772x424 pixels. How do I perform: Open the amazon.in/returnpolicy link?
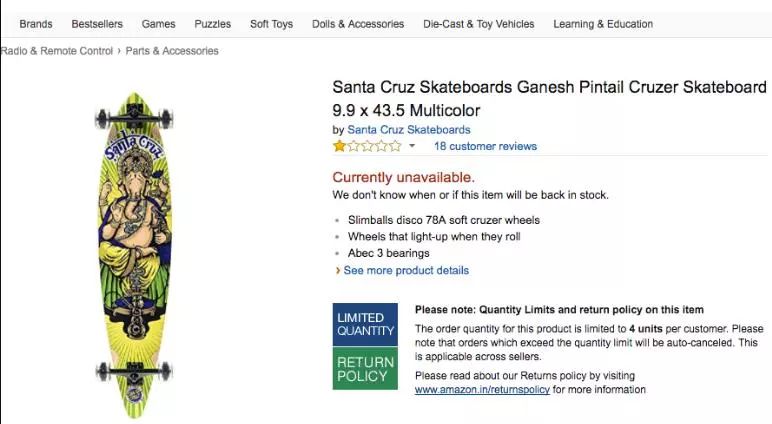(482, 390)
